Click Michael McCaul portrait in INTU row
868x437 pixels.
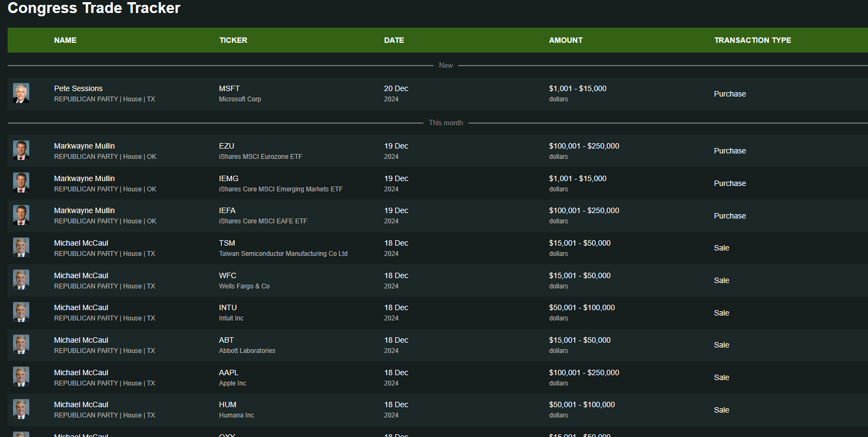coord(21,312)
